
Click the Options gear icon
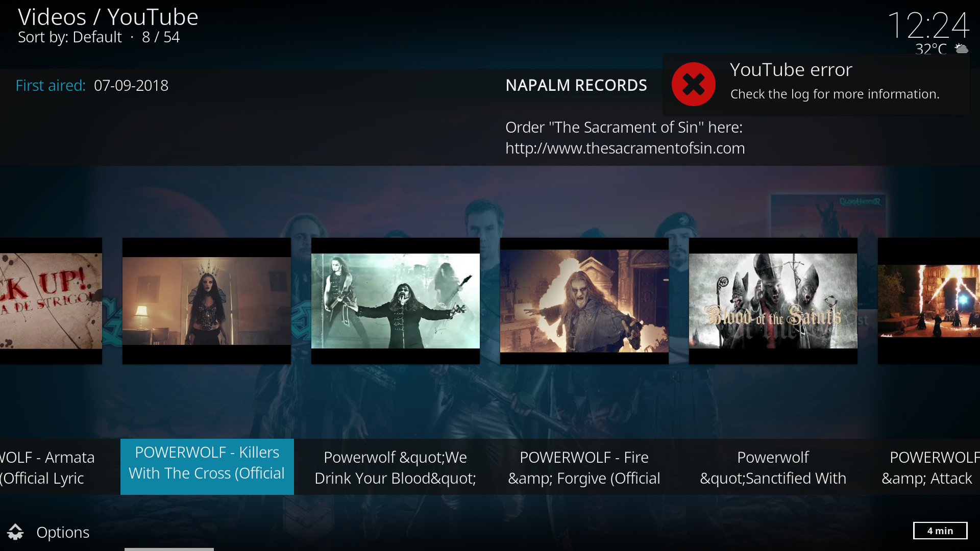(15, 532)
